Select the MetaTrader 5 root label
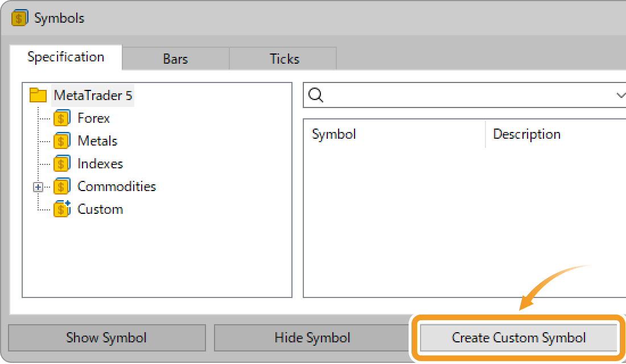 point(93,96)
